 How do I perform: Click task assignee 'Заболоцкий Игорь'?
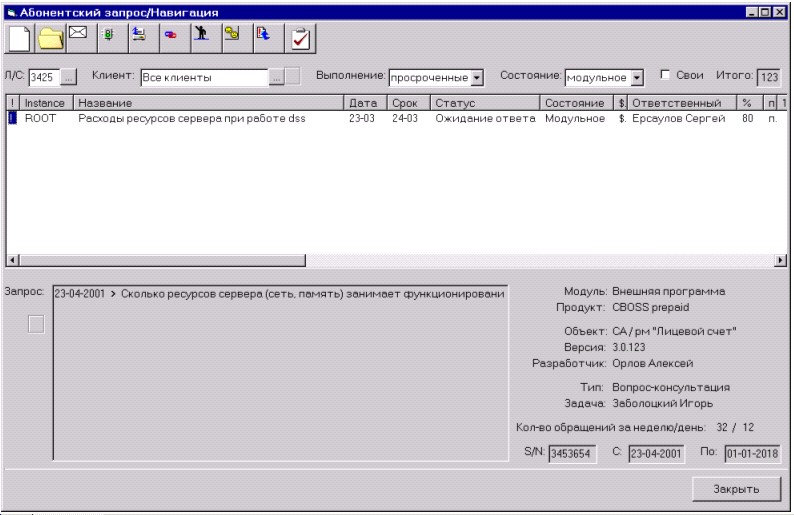pyautogui.click(x=662, y=404)
